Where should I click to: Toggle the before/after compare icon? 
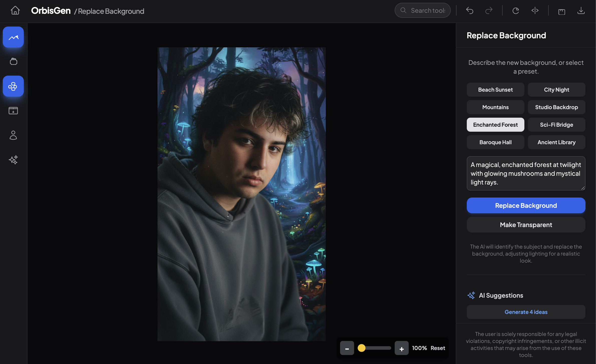(535, 11)
